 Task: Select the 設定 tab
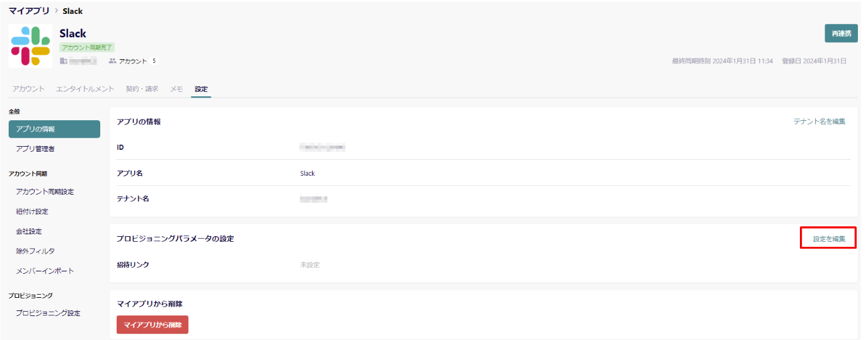[201, 89]
